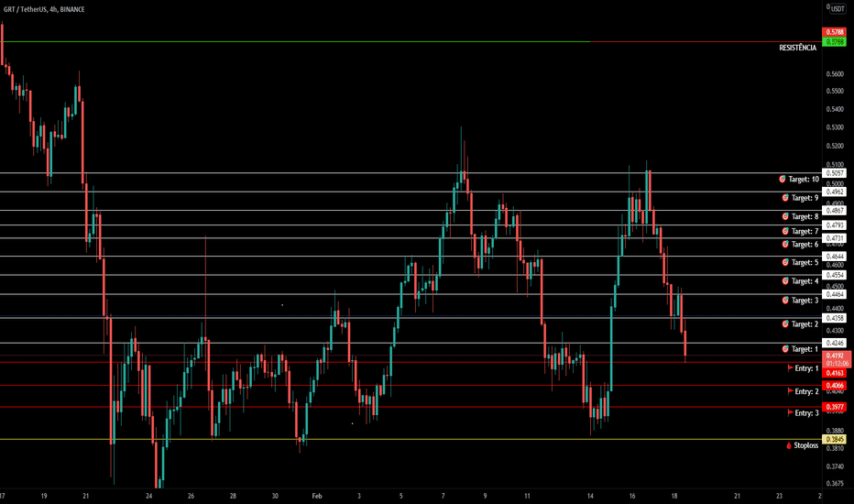Image resolution: width=854 pixels, height=504 pixels.
Task: Click the red 0.4066 entry price tag
Action: [834, 385]
